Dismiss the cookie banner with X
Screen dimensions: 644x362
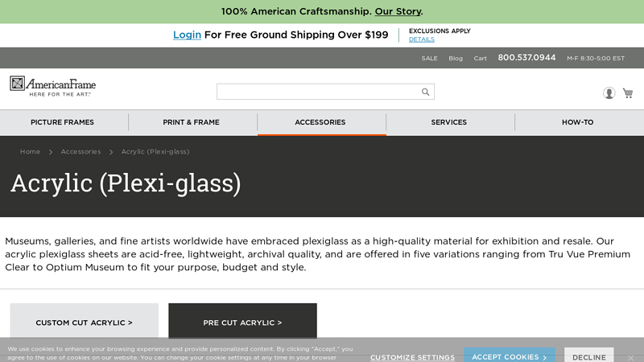point(631,357)
